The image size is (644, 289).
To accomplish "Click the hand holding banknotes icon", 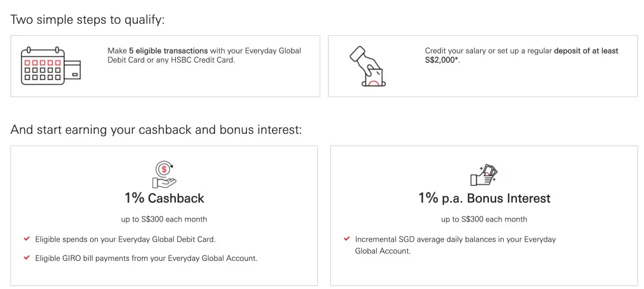I will (x=484, y=174).
